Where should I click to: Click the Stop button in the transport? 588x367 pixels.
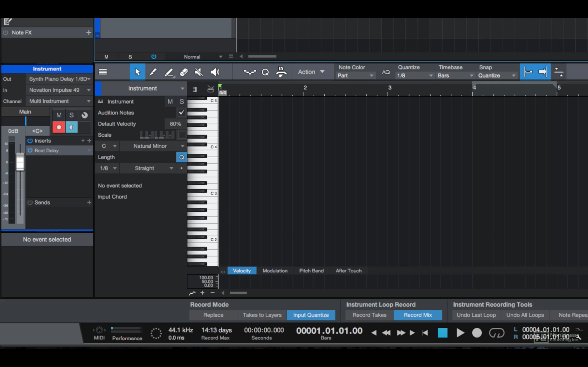(442, 333)
